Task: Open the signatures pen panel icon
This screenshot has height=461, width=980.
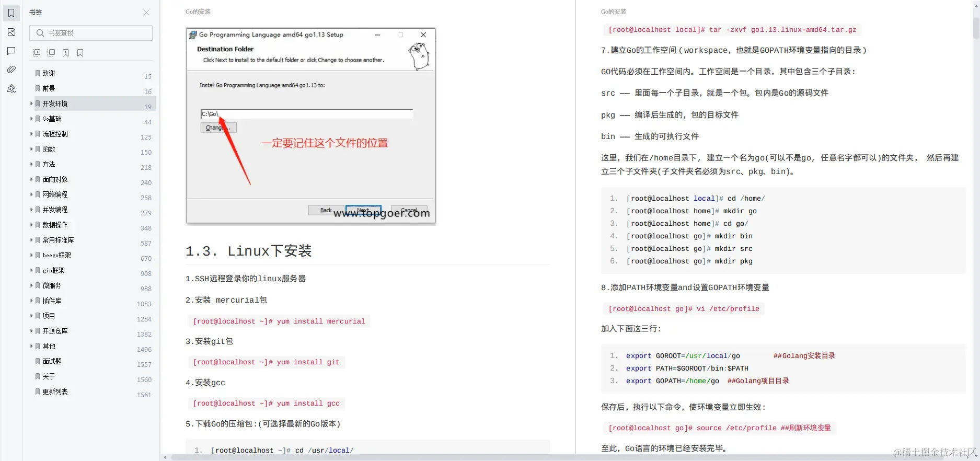Action: point(11,88)
